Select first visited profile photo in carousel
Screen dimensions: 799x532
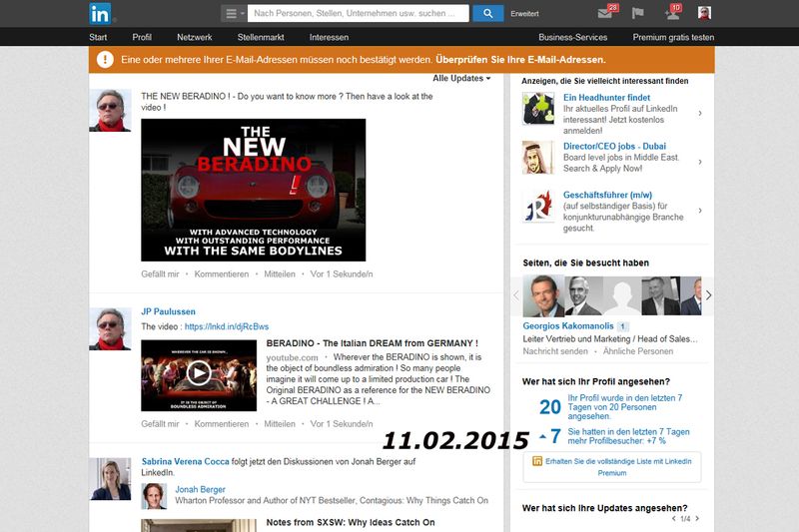pyautogui.click(x=543, y=296)
